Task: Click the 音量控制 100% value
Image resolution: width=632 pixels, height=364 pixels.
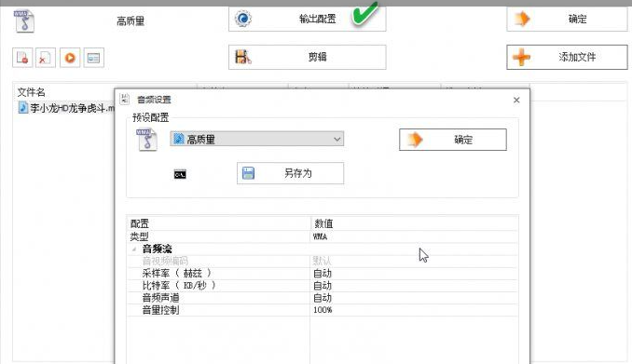Action: 414,310
